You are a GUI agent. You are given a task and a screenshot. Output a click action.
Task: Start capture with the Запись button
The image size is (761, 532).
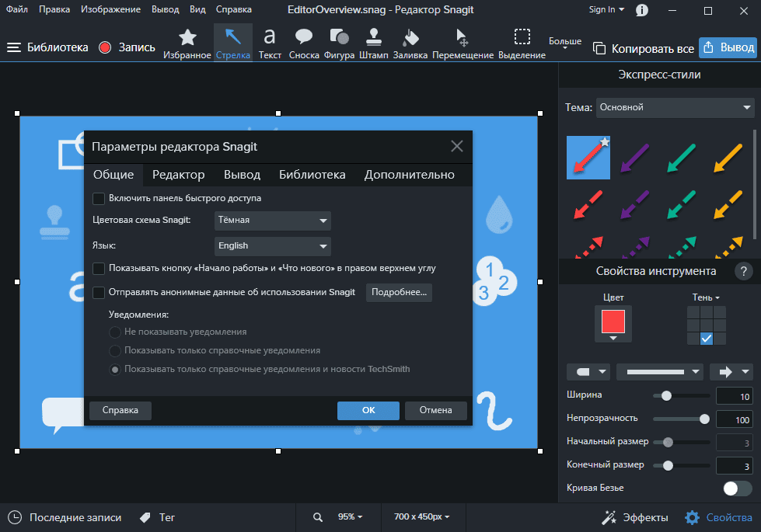click(x=127, y=47)
